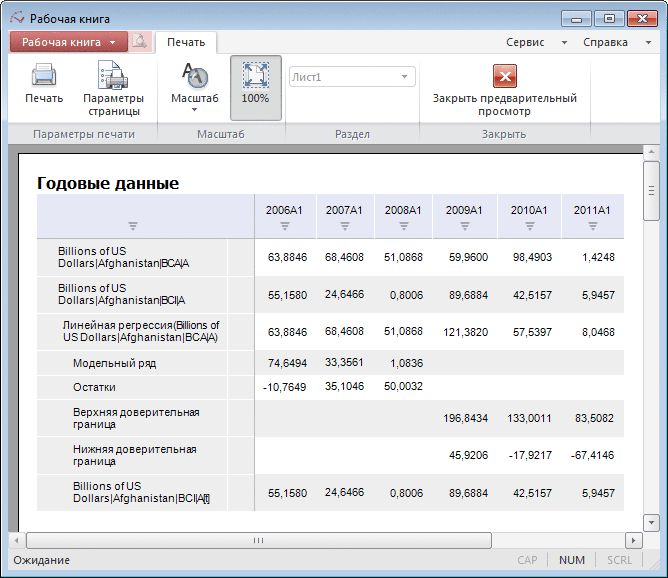The image size is (668, 578).
Task: Click filter icon under 2011A1 column
Action: 592,226
